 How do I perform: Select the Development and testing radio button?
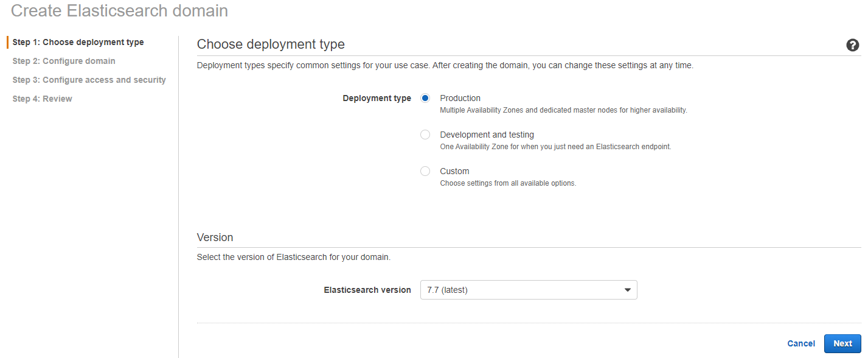pyautogui.click(x=425, y=135)
